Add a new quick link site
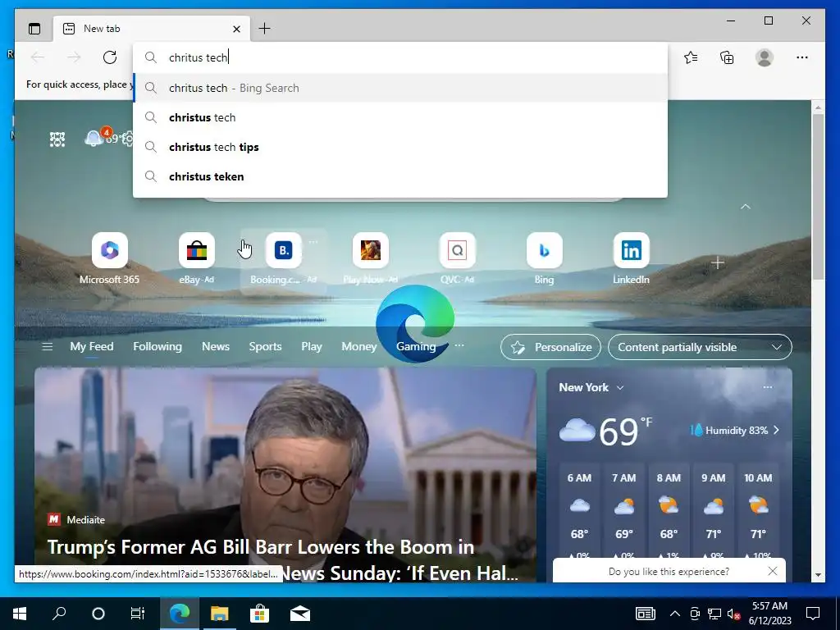Image resolution: width=840 pixels, height=630 pixels. (718, 263)
